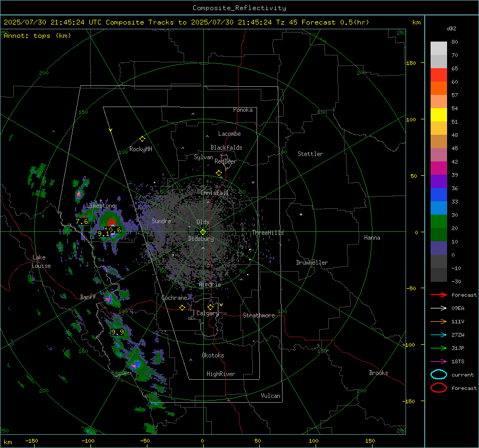Screen dimensions: 479x448
Task: Click the Drumheller town label
Action: (312, 263)
